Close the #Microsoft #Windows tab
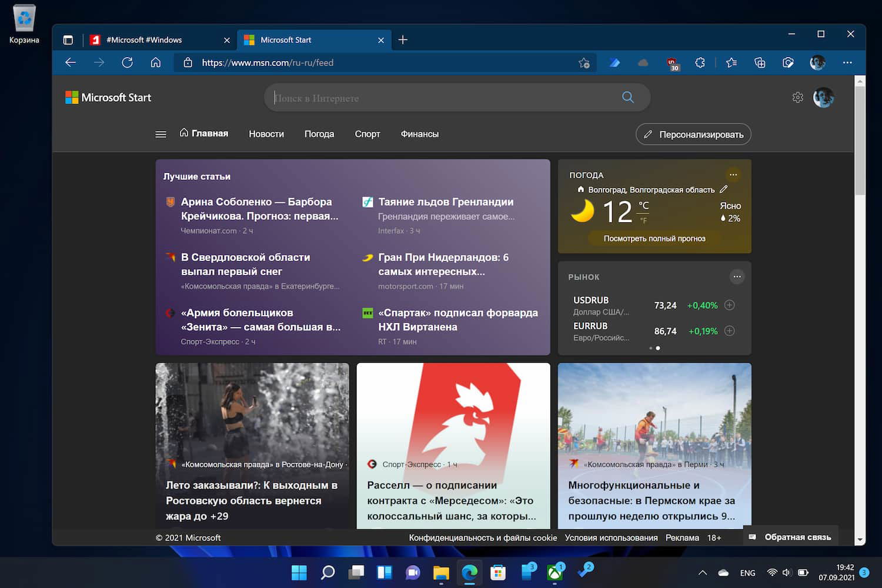This screenshot has height=588, width=882. click(227, 40)
